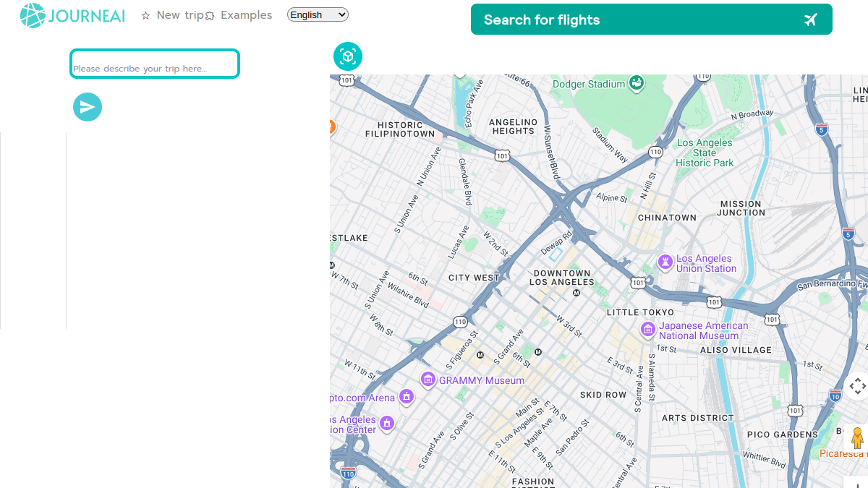The height and width of the screenshot is (488, 868).
Task: Focus the trip description text field
Action: (x=155, y=64)
